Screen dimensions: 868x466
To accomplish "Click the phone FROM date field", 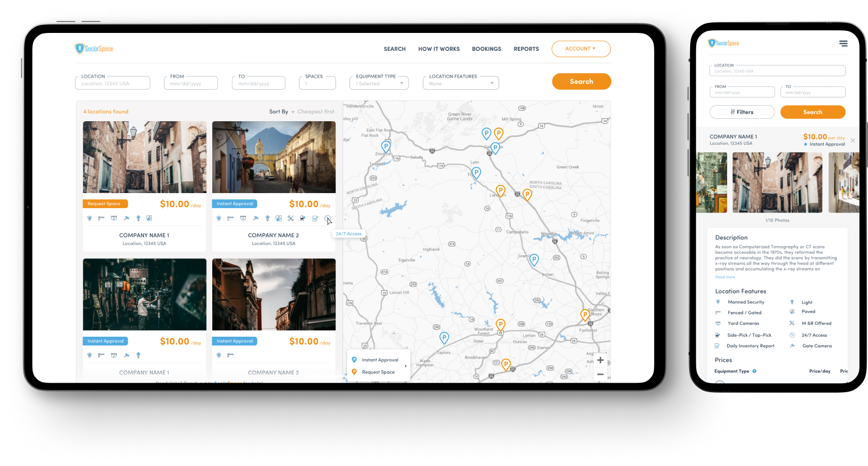I will tap(742, 92).
